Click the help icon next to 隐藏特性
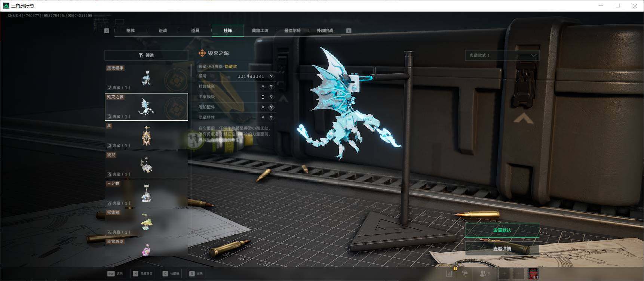The width and height of the screenshot is (644, 281). [271, 118]
